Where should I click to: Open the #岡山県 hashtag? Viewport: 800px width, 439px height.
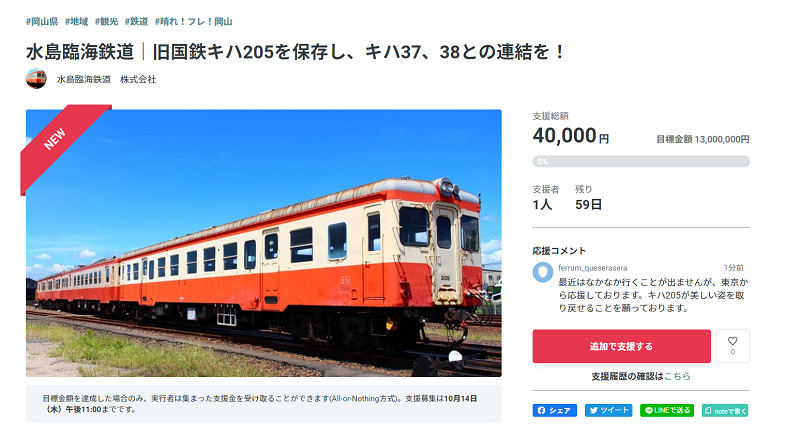tap(42, 21)
